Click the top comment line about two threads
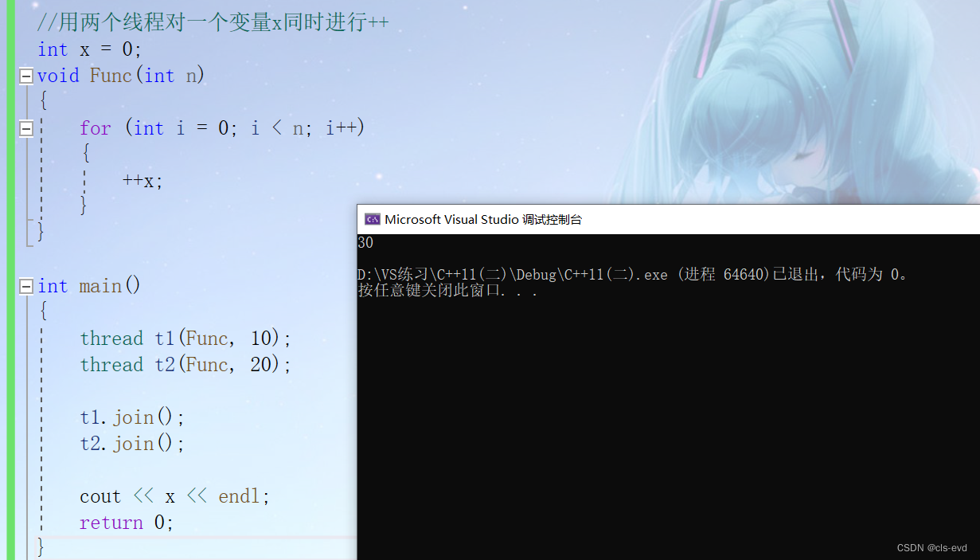This screenshot has width=980, height=560. point(213,22)
